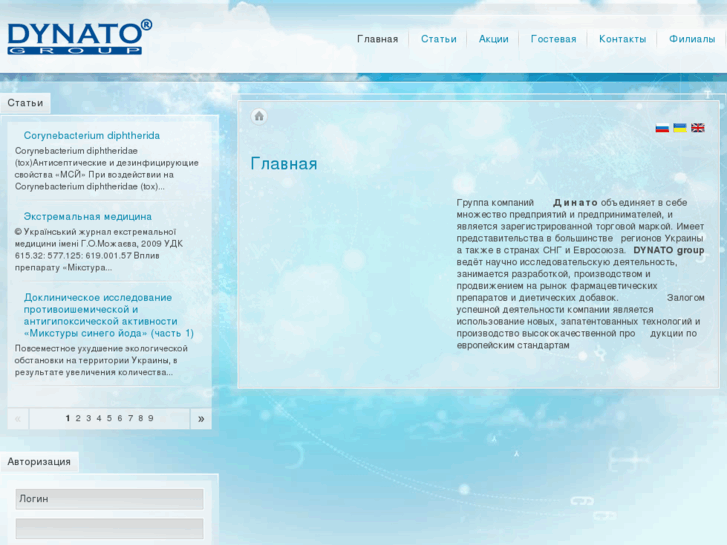Select page 6 in article pagination
The image size is (727, 545).
(x=120, y=418)
